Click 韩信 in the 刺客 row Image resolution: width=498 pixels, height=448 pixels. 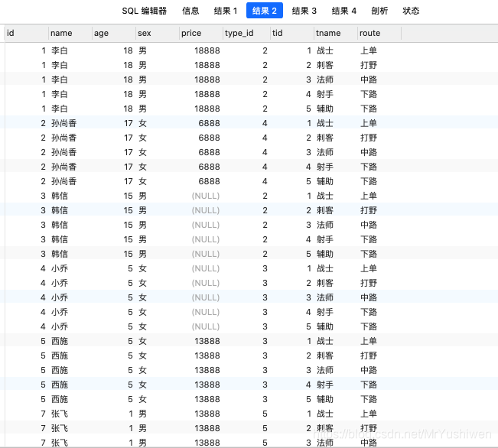click(x=60, y=210)
